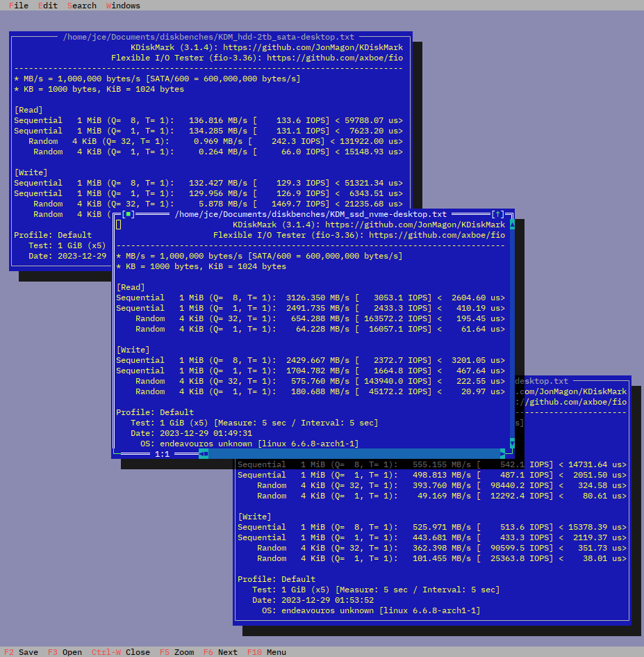Click the 1:1 cursor position indicator

(162, 454)
